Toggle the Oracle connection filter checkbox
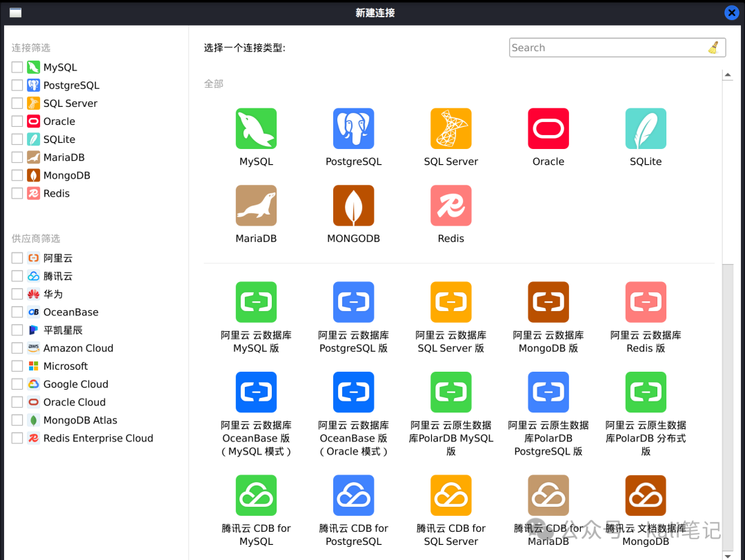The image size is (745, 560). (17, 121)
